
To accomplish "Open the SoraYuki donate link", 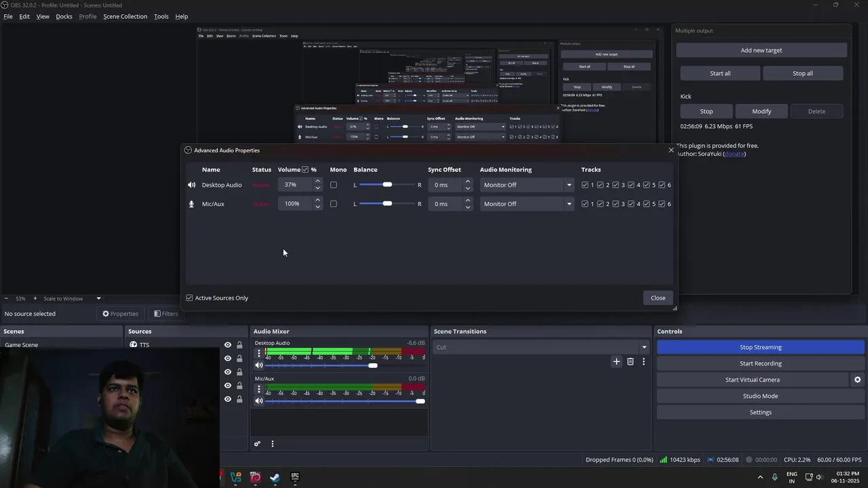I will tap(734, 154).
